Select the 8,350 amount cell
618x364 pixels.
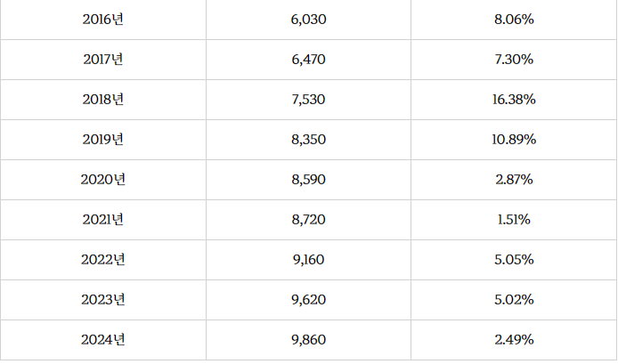(x=308, y=140)
